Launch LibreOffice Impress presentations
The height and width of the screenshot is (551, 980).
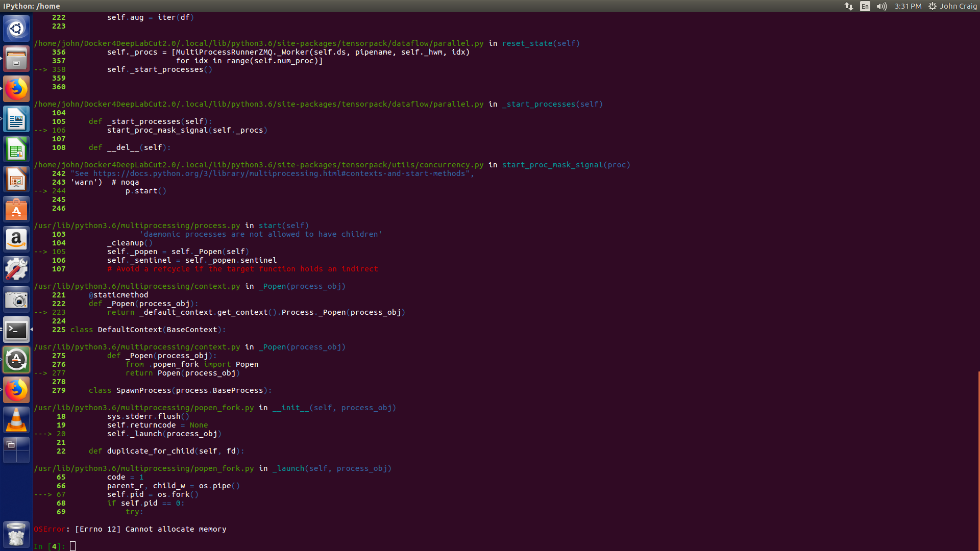(x=16, y=179)
